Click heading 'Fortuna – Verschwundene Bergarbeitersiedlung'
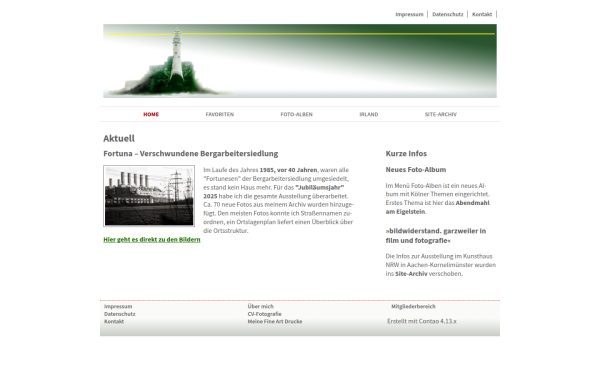This screenshot has width=600, height=375. [x=191, y=153]
